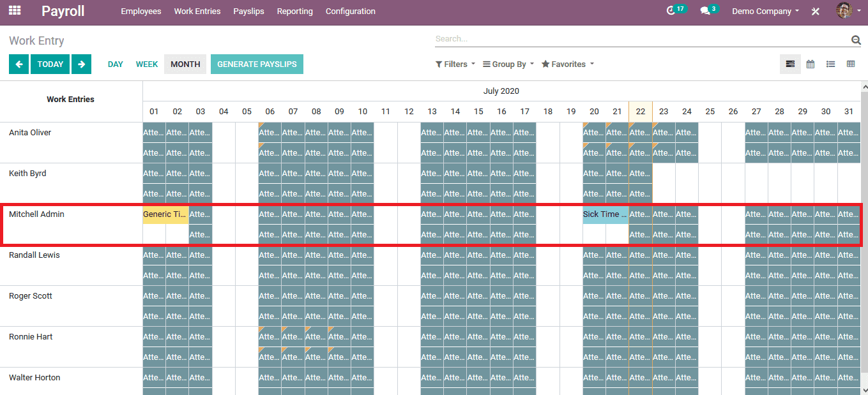Switch to list view
Screen dimensions: 868x395
pos(830,64)
